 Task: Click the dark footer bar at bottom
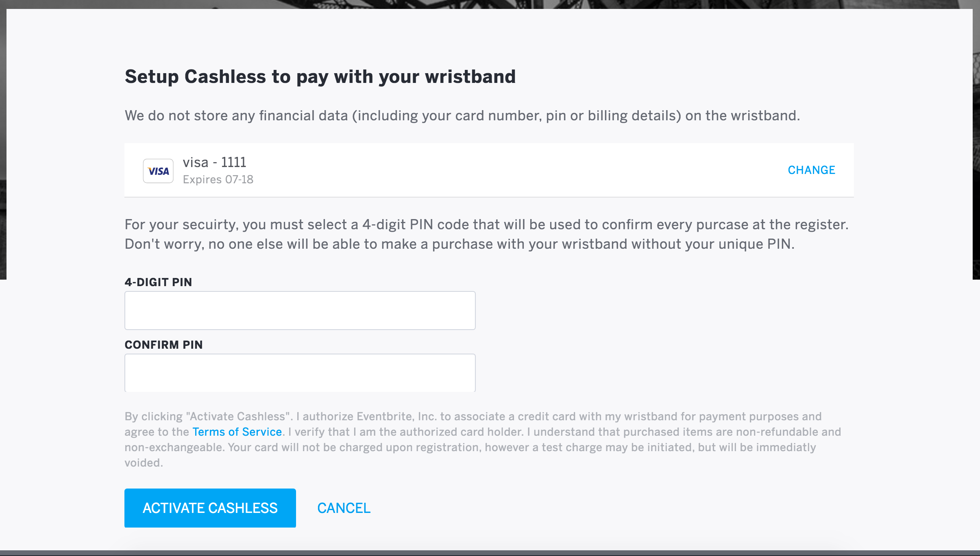pos(490,553)
